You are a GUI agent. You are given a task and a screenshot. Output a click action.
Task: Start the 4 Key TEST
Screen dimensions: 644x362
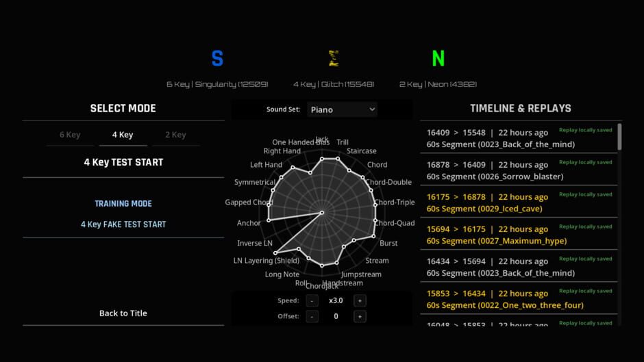tap(123, 162)
